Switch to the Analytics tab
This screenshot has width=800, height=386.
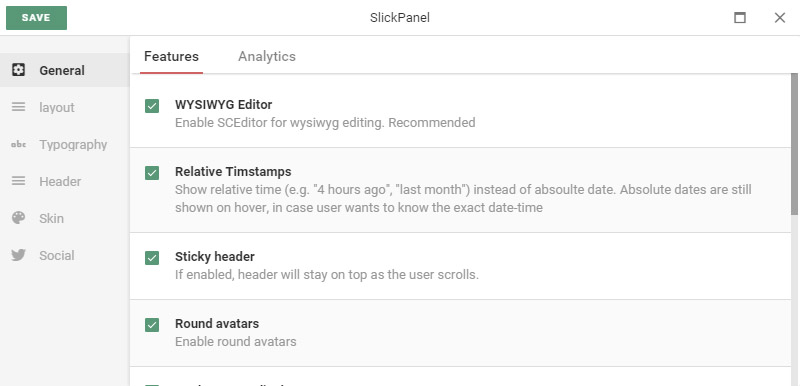coord(267,56)
